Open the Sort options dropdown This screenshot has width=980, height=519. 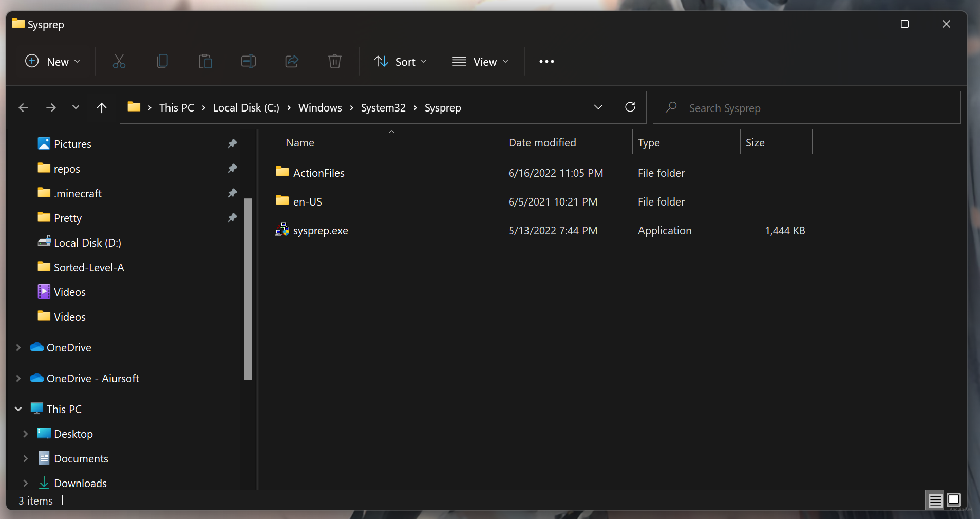tap(400, 62)
